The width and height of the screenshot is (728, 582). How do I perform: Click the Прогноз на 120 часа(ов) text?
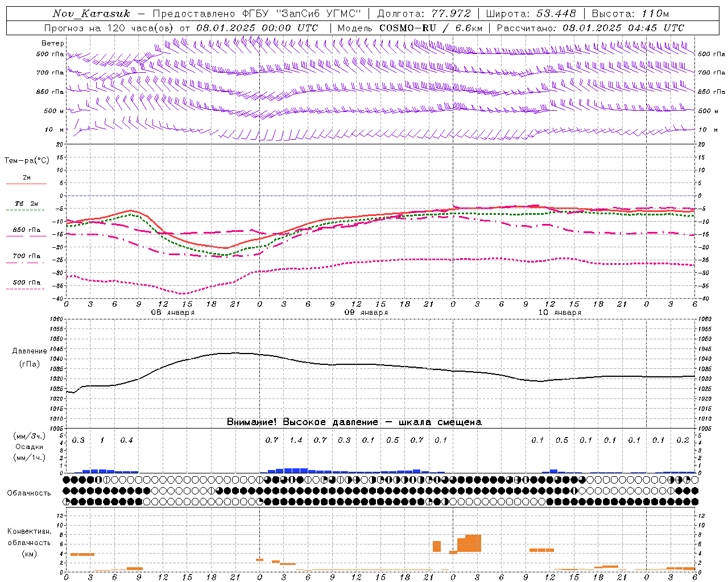[x=109, y=28]
